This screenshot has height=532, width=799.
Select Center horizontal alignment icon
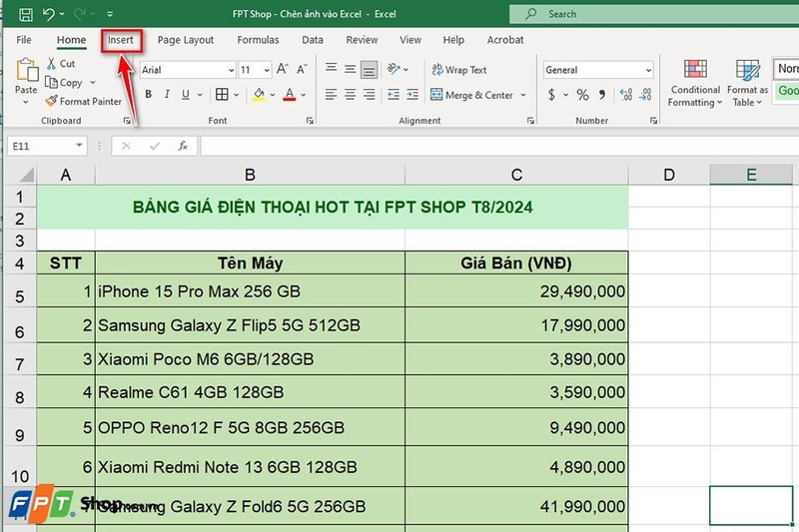tap(351, 94)
